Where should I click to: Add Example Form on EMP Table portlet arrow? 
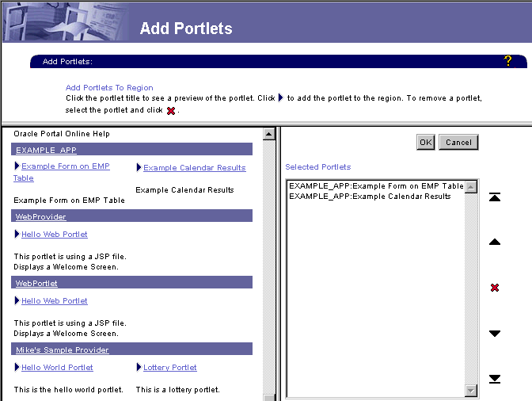17,166
